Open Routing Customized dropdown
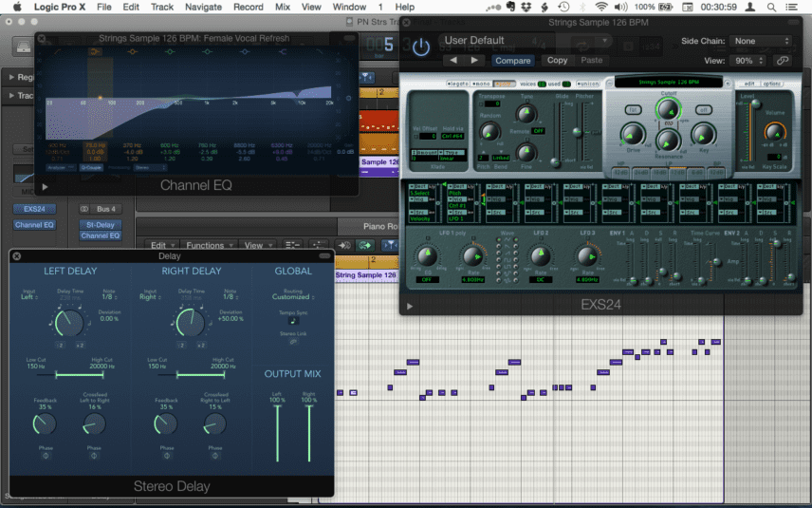The image size is (812, 508). click(293, 297)
